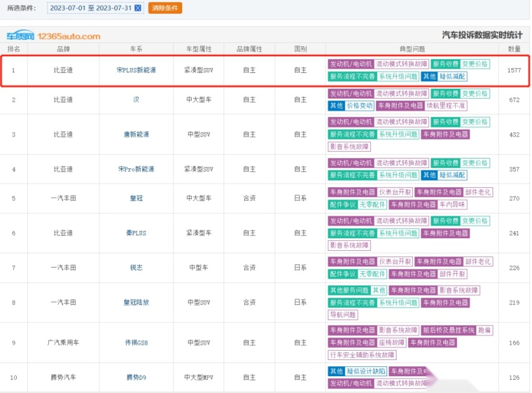Click the 其他服务问题 issue tag
Viewport: 532px width, 393px height.
[349, 290]
